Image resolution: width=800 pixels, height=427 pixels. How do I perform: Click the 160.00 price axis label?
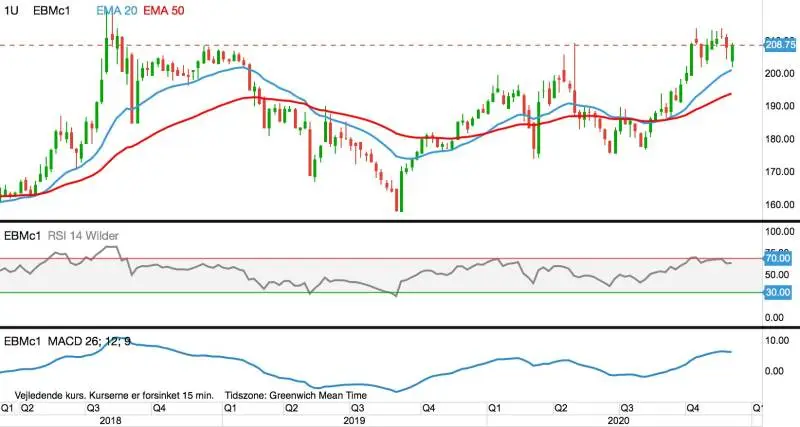click(781, 205)
